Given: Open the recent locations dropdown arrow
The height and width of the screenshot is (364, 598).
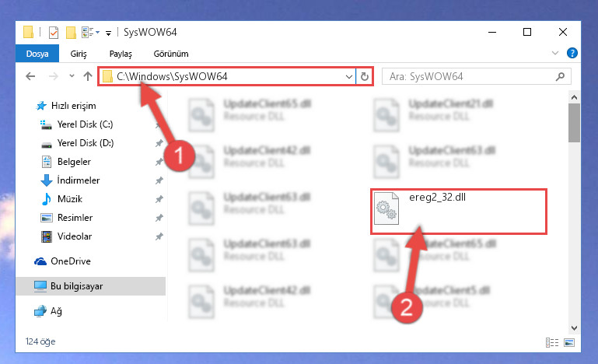Looking at the screenshot, I should (x=72, y=76).
